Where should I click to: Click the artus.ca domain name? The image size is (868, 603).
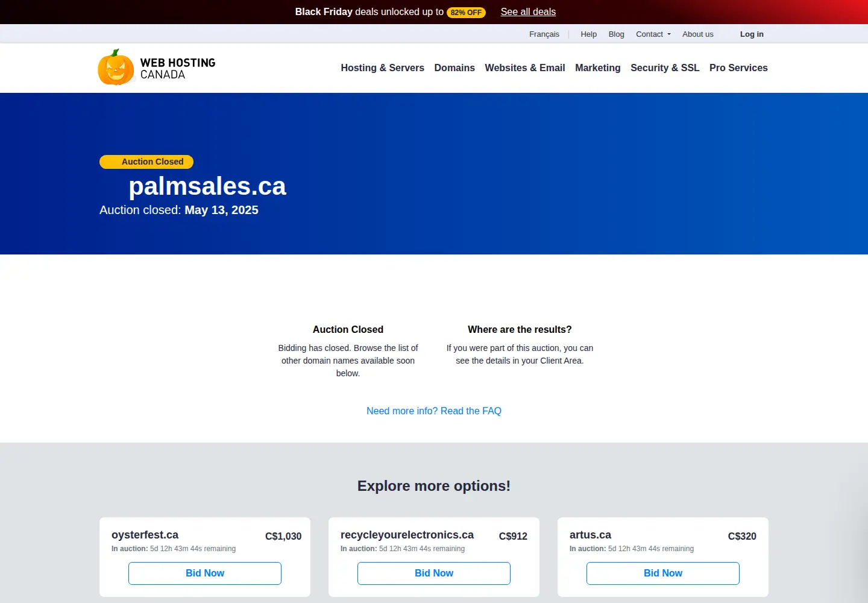[x=590, y=535]
